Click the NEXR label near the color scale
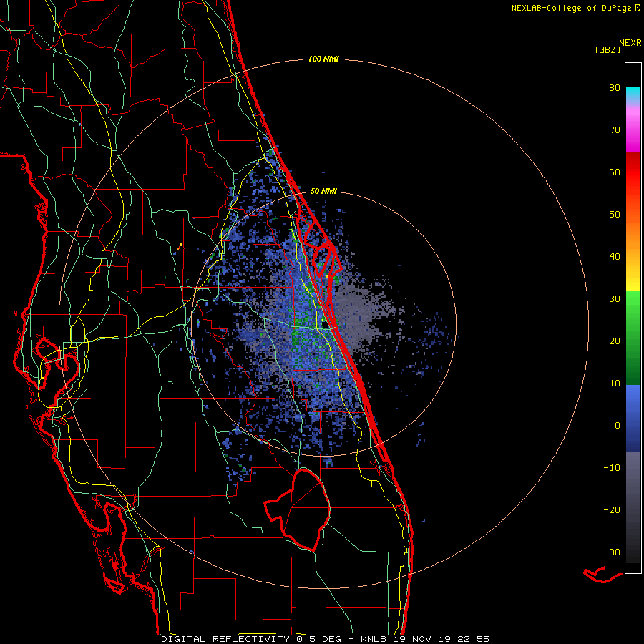Screen dimensions: 644x644 tap(630, 43)
